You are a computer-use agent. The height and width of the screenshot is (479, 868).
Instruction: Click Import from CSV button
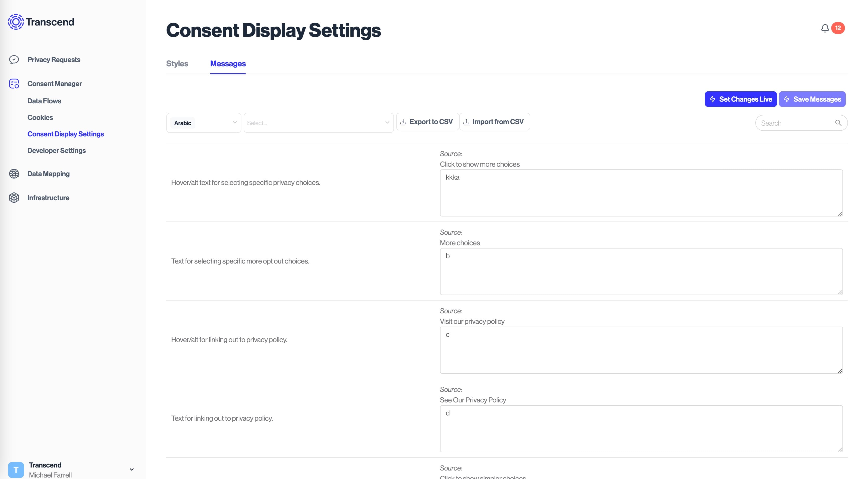pyautogui.click(x=494, y=122)
